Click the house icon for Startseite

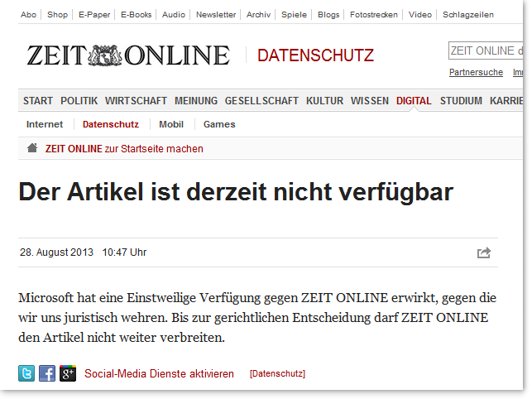[x=32, y=148]
